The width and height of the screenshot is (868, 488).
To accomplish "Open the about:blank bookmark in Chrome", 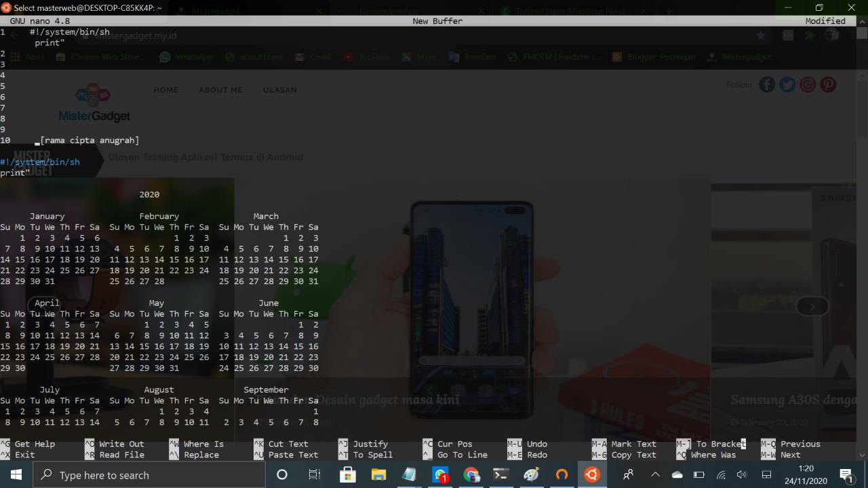I will point(254,57).
